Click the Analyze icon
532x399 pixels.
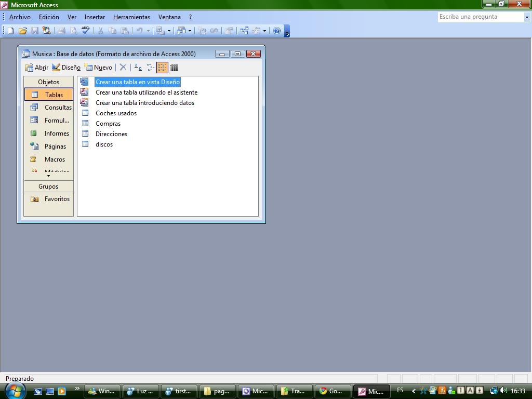point(181,31)
